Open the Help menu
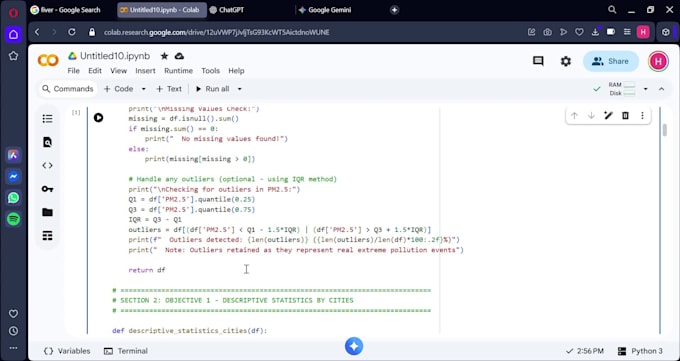The height and width of the screenshot is (361, 680). (x=236, y=71)
